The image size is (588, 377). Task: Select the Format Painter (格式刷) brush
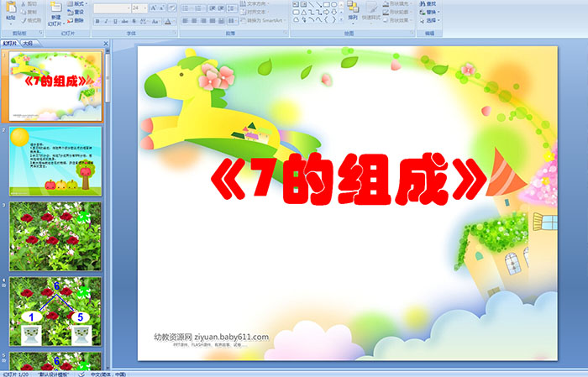point(31,20)
